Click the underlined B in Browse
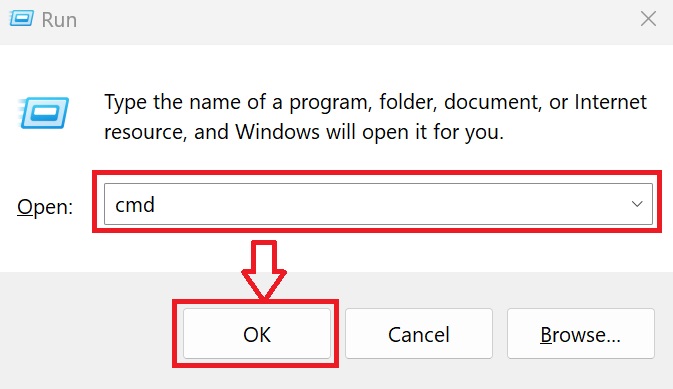The width and height of the screenshot is (673, 389). click(x=546, y=335)
